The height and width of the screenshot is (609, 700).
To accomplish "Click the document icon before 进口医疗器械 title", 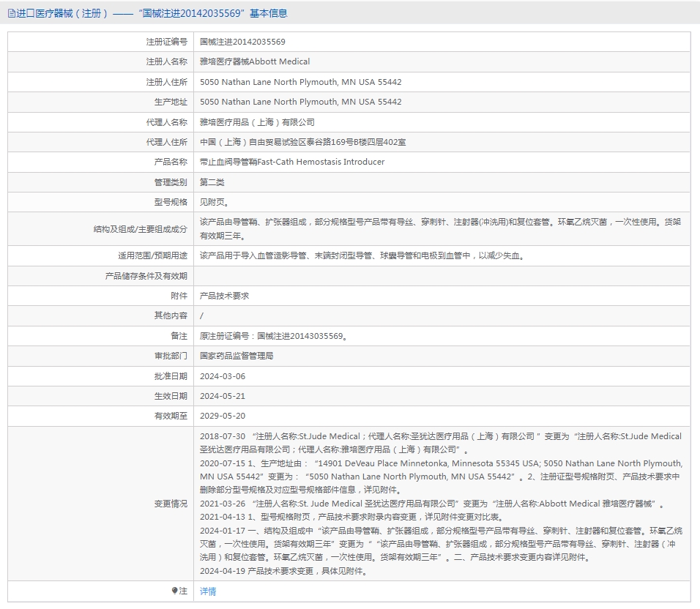I will click(11, 13).
